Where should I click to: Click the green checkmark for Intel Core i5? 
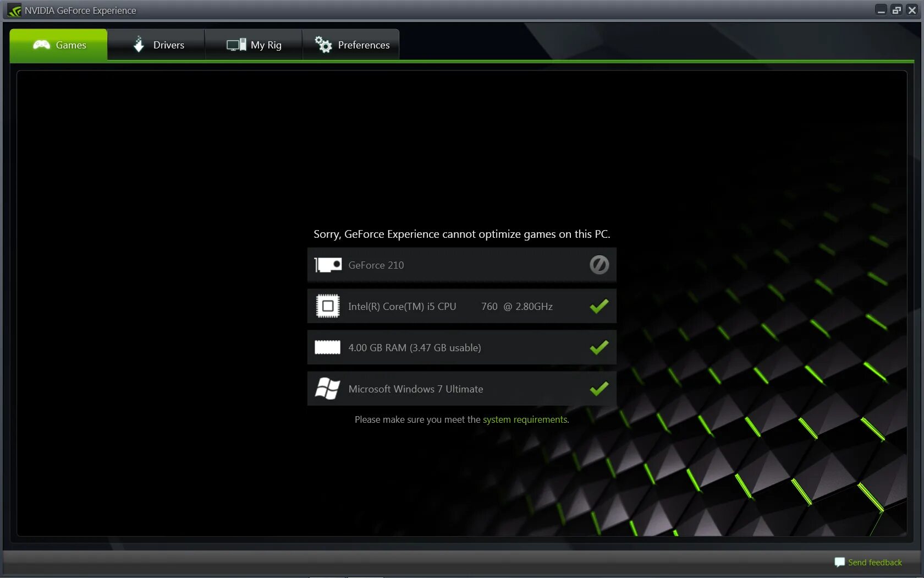click(x=599, y=306)
